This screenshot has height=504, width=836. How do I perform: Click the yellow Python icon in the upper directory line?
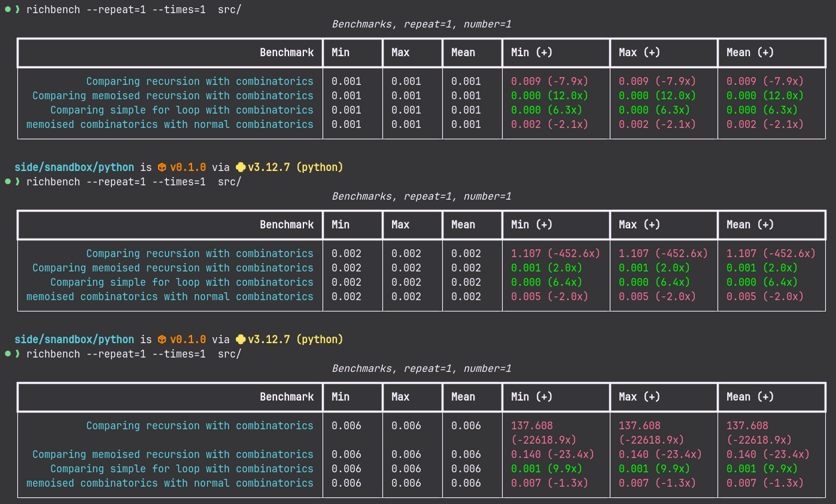point(241,167)
